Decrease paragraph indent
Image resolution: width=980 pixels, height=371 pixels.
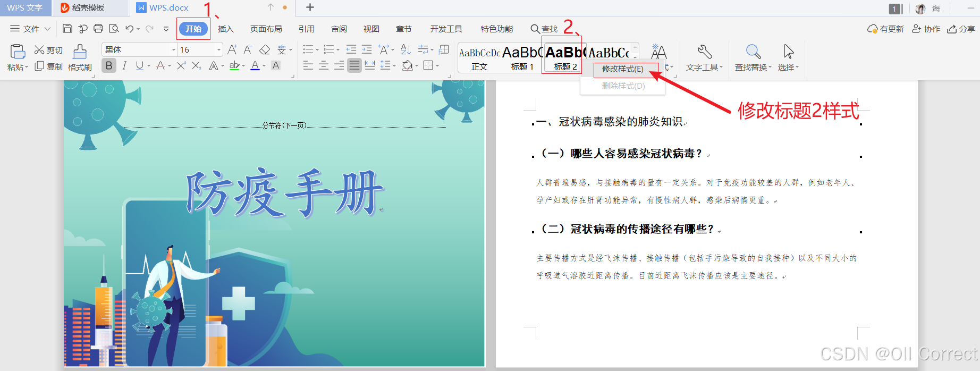tap(351, 49)
